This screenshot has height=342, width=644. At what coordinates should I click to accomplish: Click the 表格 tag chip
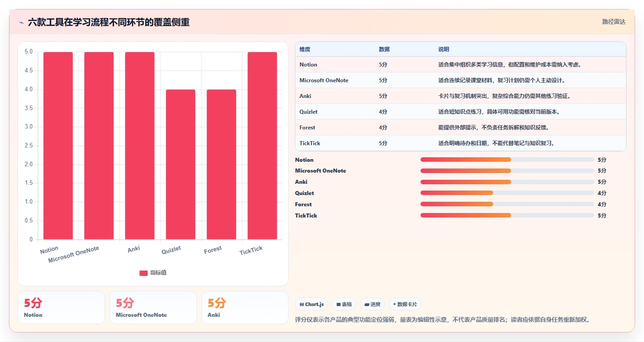click(344, 304)
